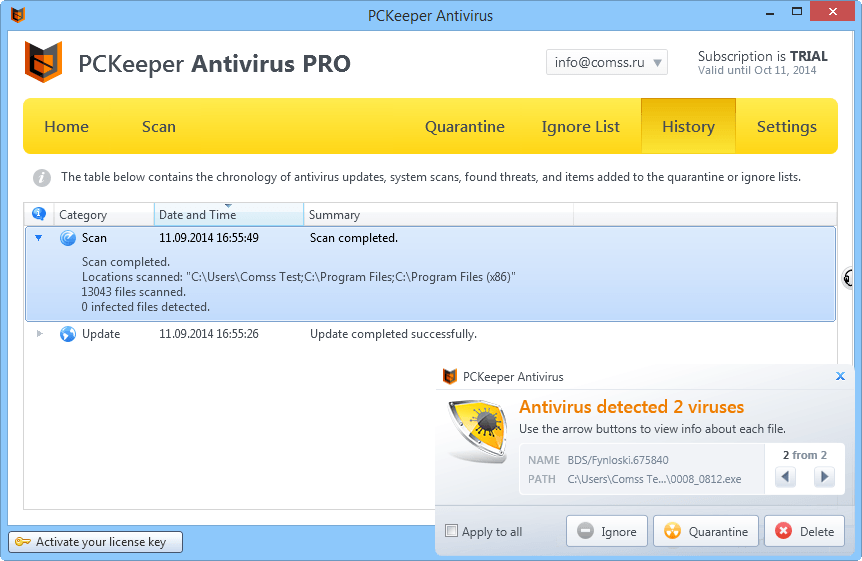Click the 11.09.2014 16:55:26 timestamp
The image size is (862, 561).
(x=209, y=334)
